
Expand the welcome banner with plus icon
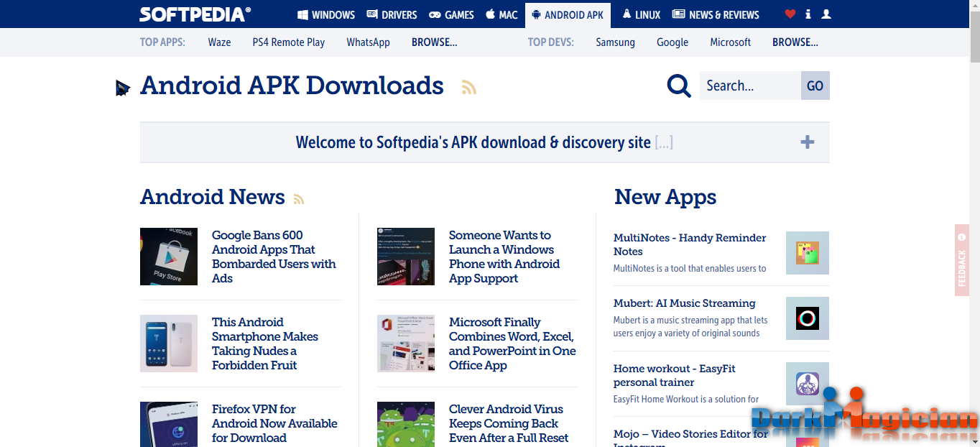[x=808, y=142]
